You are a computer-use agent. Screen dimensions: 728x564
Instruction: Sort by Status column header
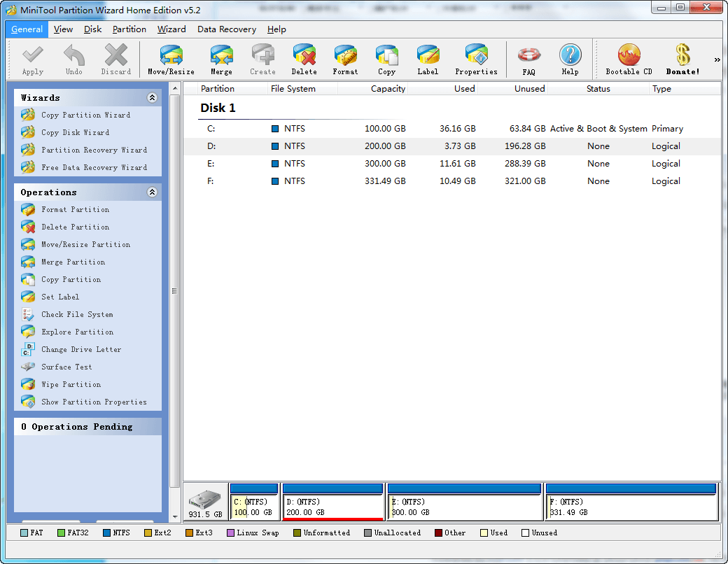(598, 89)
